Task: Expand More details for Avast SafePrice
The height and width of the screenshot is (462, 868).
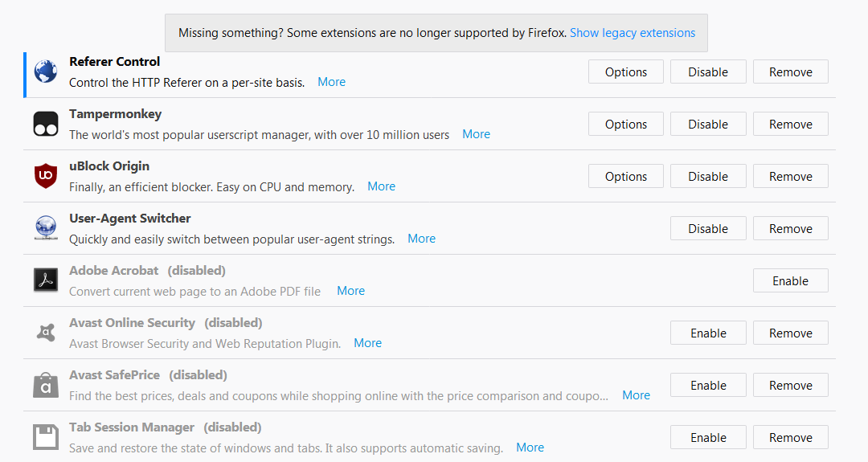Action: (636, 395)
